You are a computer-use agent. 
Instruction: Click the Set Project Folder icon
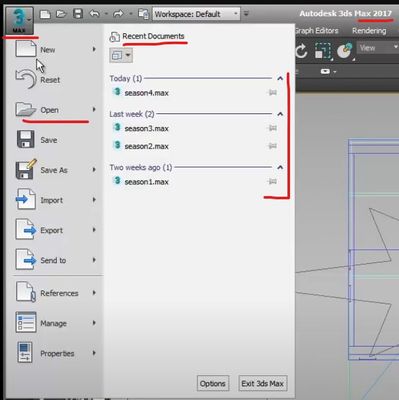click(x=143, y=14)
